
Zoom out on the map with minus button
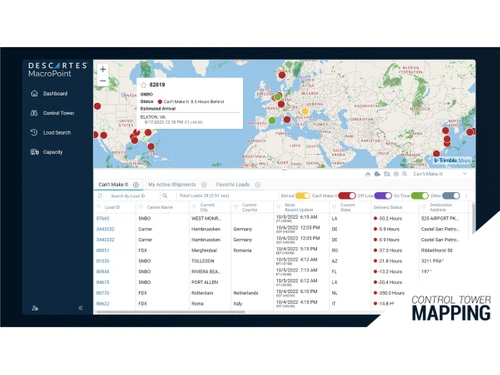click(x=103, y=81)
